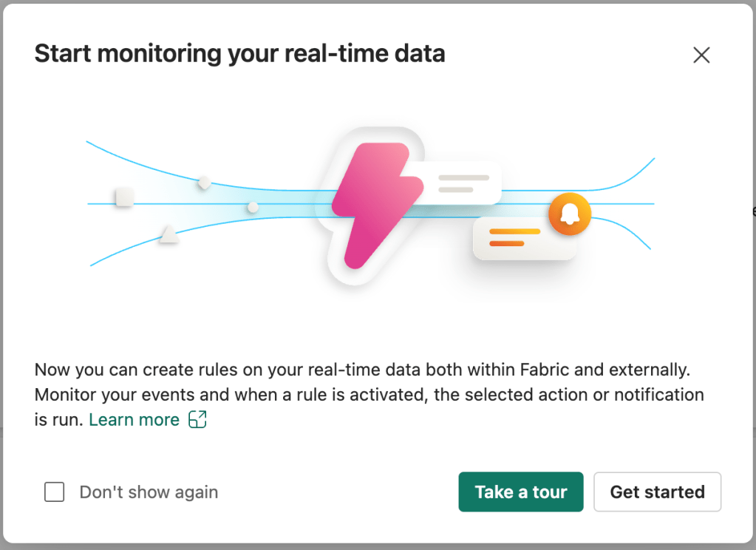Click the gray square shape in the illustration
756x550 pixels.
[124, 197]
